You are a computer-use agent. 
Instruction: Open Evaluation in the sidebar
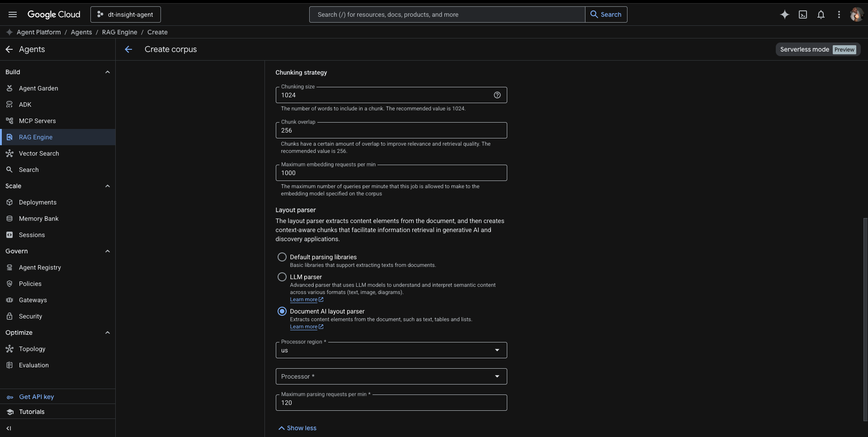click(x=57, y=365)
